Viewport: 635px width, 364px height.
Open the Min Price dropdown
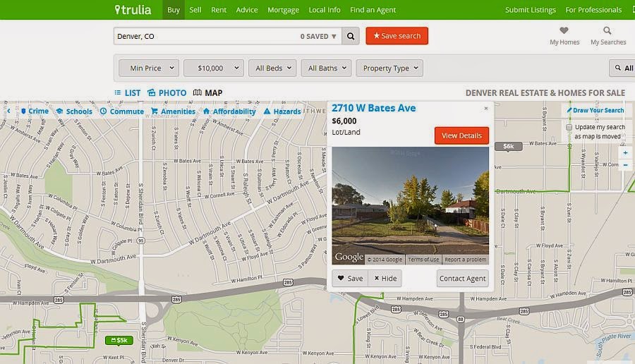pyautogui.click(x=149, y=68)
